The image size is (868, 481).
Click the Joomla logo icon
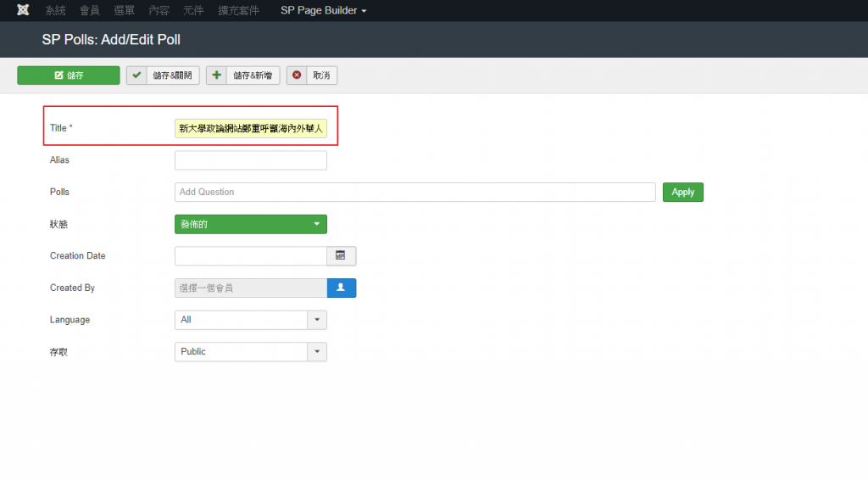click(x=23, y=10)
